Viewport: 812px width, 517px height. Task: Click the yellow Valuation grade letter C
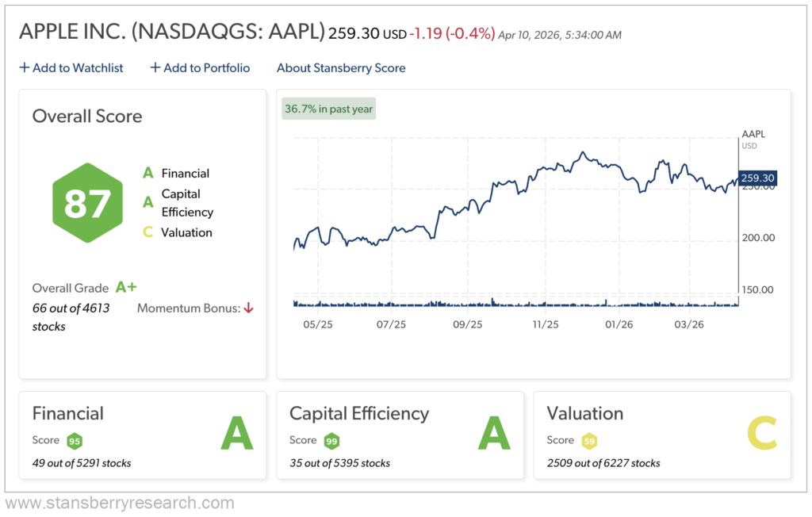[764, 432]
